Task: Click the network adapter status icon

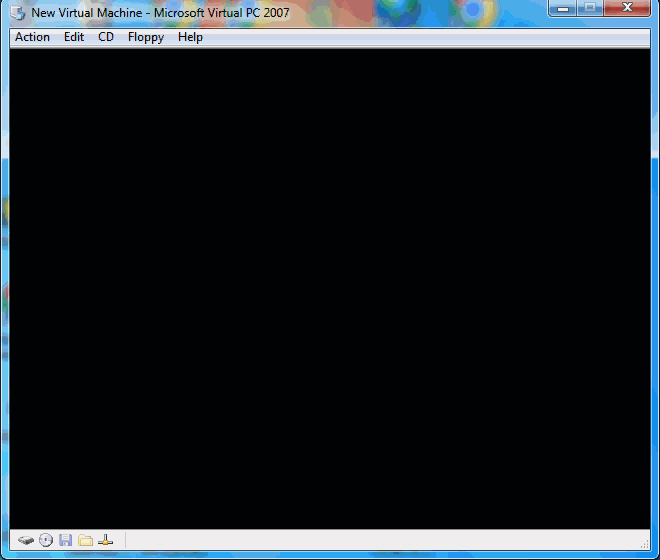Action: pyautogui.click(x=105, y=540)
